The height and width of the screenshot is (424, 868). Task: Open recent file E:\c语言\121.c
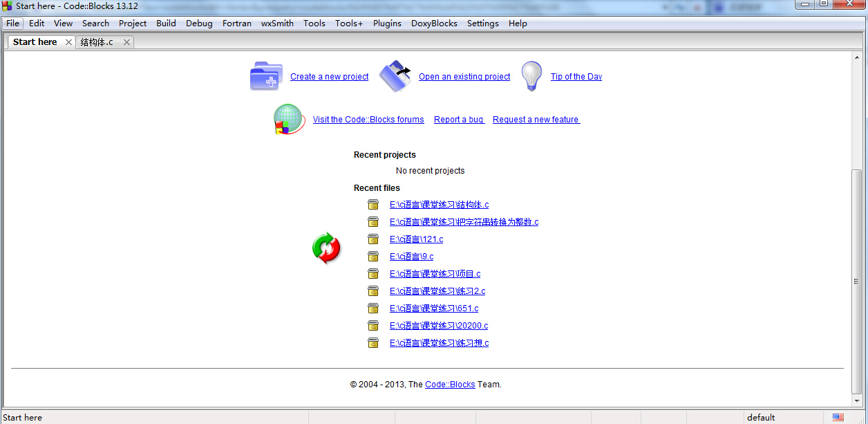pos(417,239)
